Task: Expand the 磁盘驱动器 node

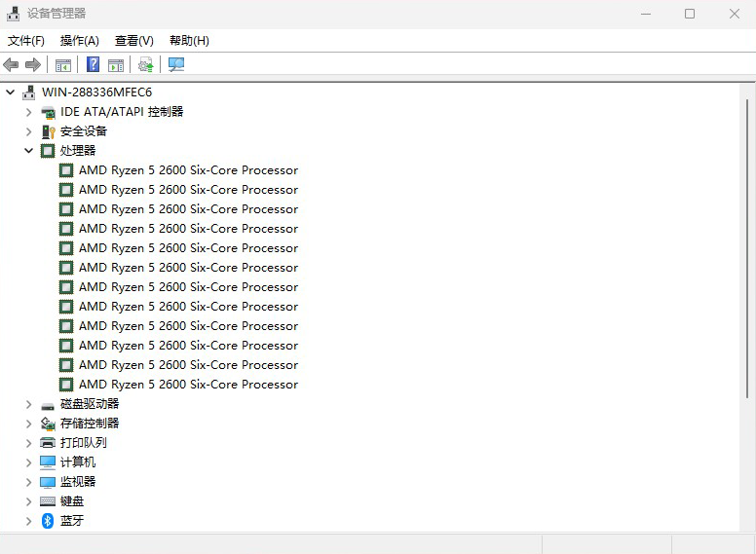Action: (29, 404)
